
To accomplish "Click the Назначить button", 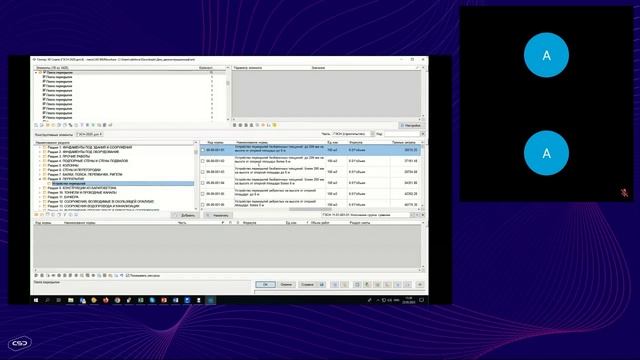I will pyautogui.click(x=218, y=215).
